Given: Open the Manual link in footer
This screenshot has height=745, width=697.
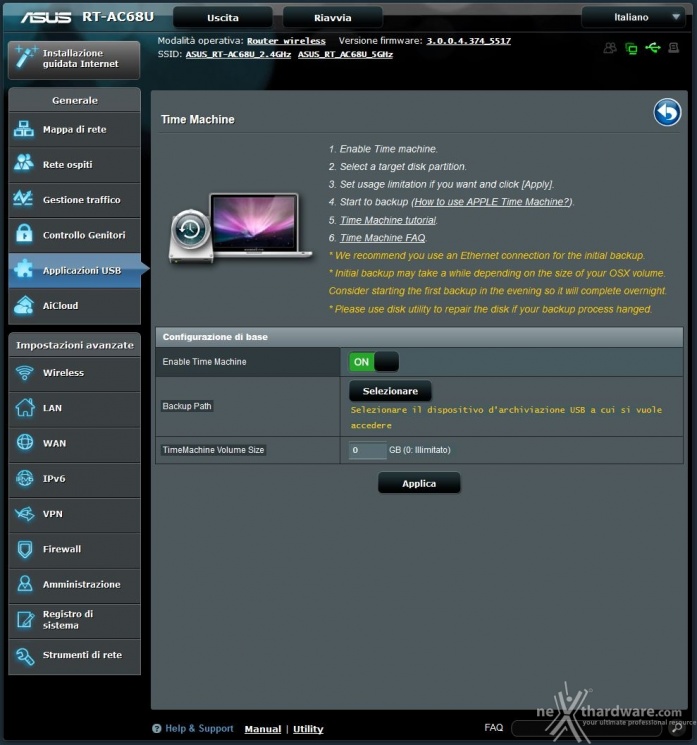Looking at the screenshot, I should [263, 729].
